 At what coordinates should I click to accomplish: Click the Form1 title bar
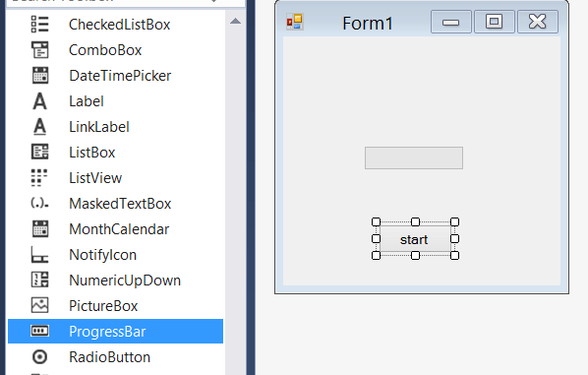pos(368,23)
